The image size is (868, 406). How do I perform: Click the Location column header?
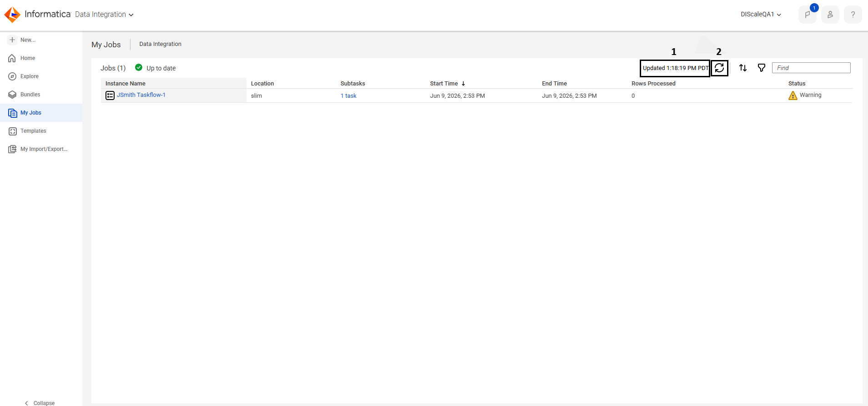click(262, 83)
